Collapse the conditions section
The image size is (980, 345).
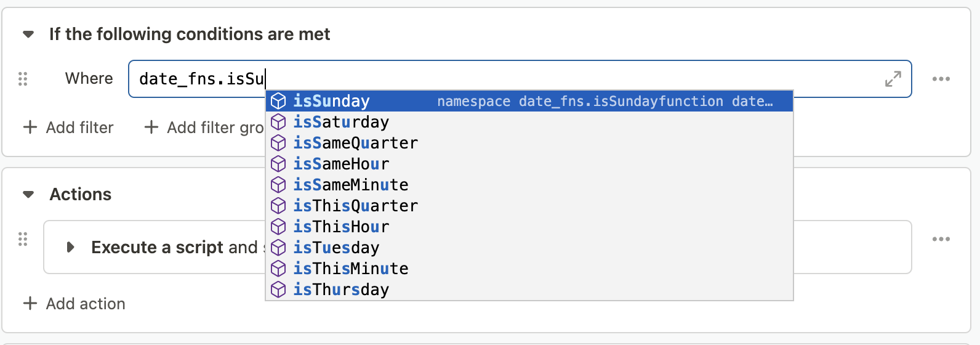tap(28, 34)
